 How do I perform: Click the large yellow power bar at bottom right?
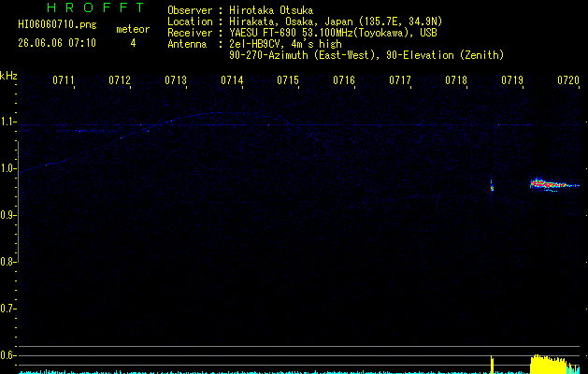[548, 364]
